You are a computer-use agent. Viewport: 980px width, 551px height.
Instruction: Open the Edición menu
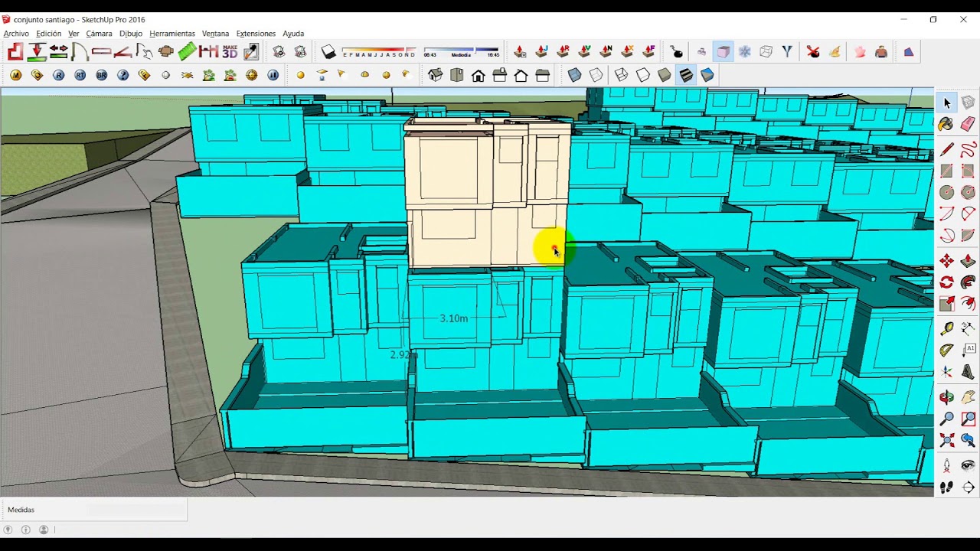pos(48,34)
